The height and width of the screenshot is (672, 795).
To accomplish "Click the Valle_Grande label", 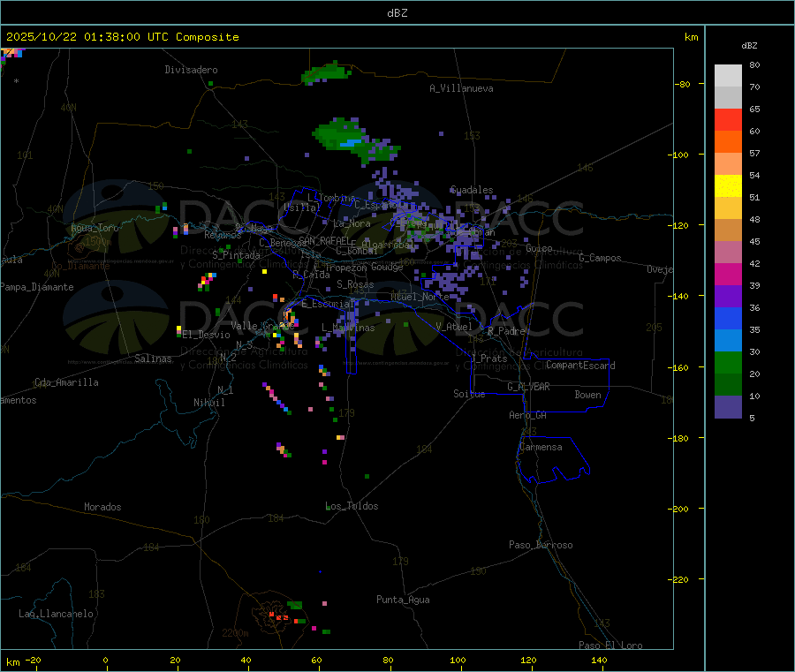I will pos(262,326).
